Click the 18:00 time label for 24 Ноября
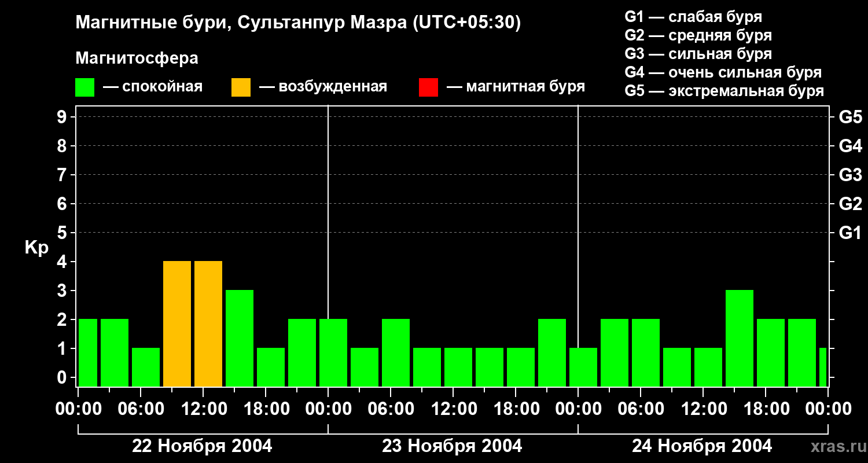This screenshot has height=463, width=868. point(766,409)
